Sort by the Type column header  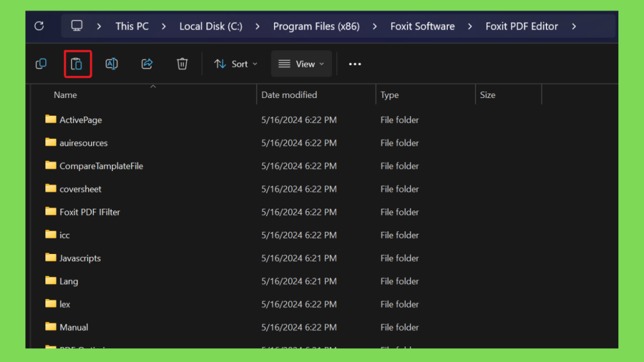tap(389, 95)
